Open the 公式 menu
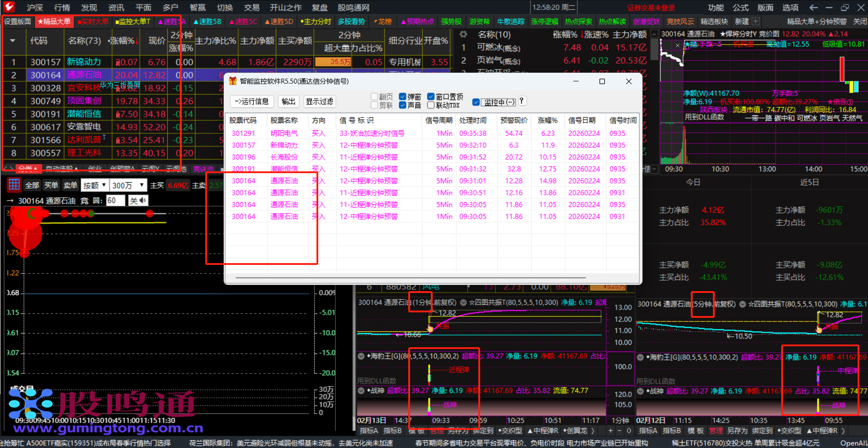 coord(741,8)
